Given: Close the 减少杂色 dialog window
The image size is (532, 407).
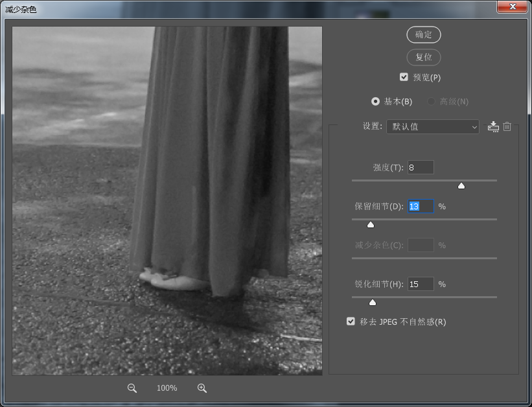Looking at the screenshot, I should (x=512, y=6).
